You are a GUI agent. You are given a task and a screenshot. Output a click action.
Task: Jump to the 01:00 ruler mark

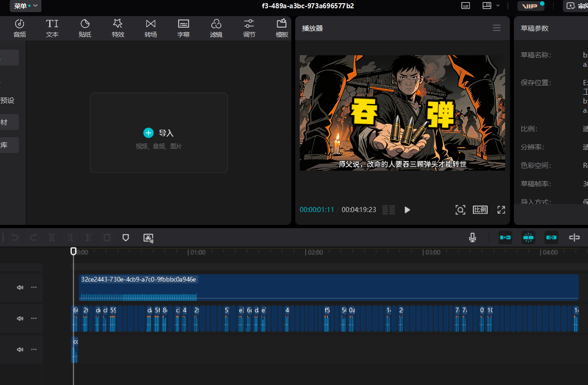[198, 253]
